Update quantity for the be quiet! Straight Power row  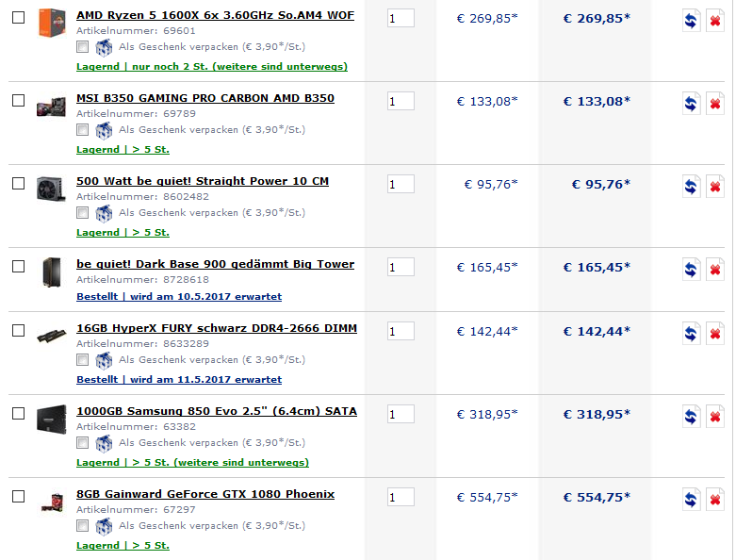(x=691, y=187)
